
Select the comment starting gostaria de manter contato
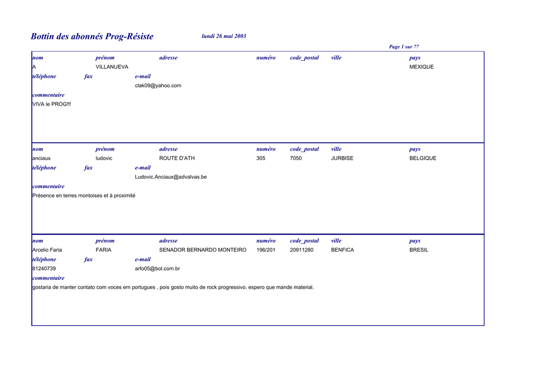coord(173,288)
